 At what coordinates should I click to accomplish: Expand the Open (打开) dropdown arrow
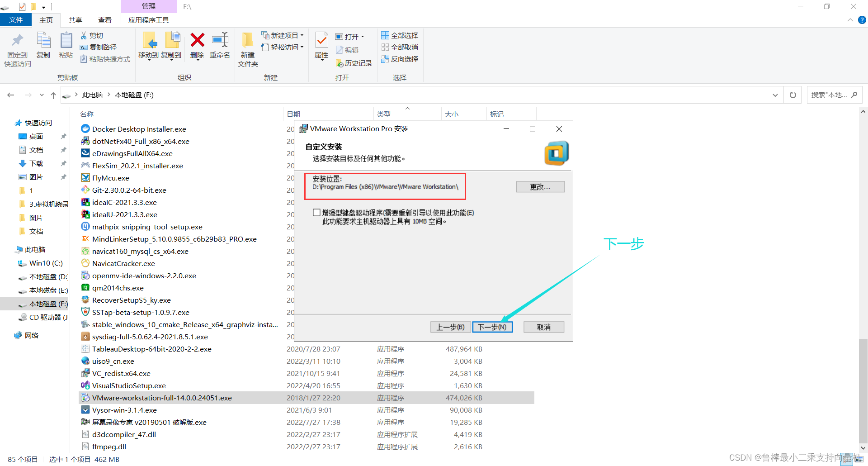[363, 37]
